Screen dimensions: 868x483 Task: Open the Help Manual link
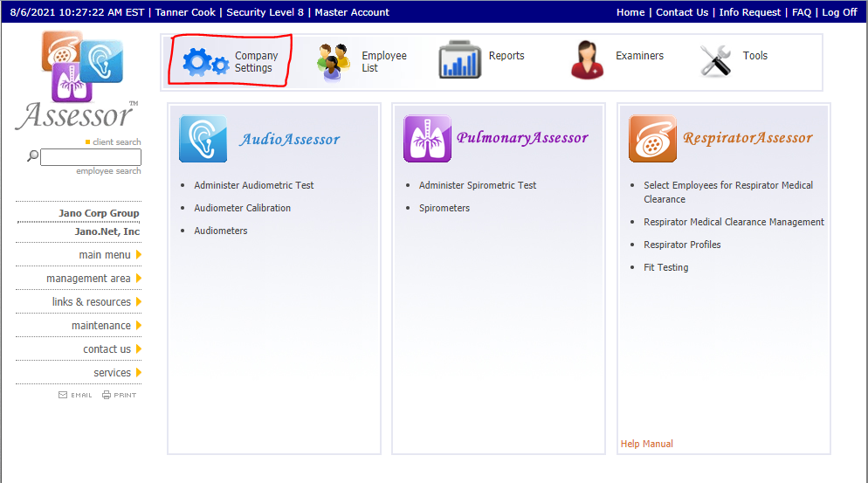point(646,444)
